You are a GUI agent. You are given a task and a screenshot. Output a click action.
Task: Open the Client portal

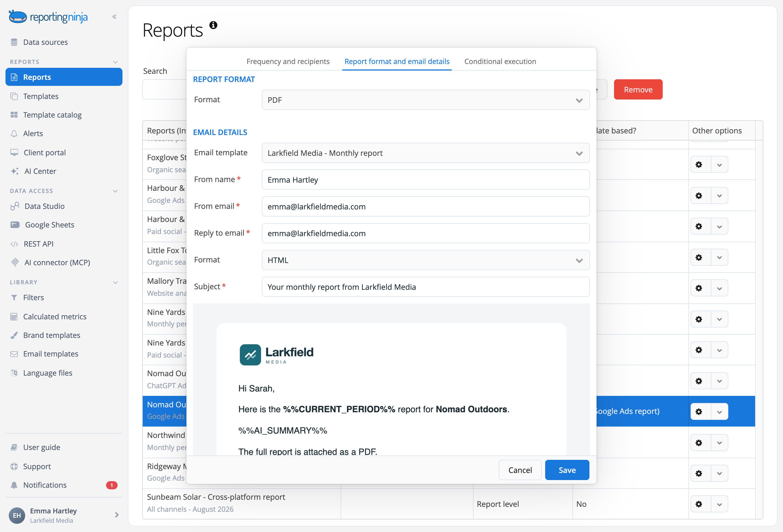(x=45, y=152)
